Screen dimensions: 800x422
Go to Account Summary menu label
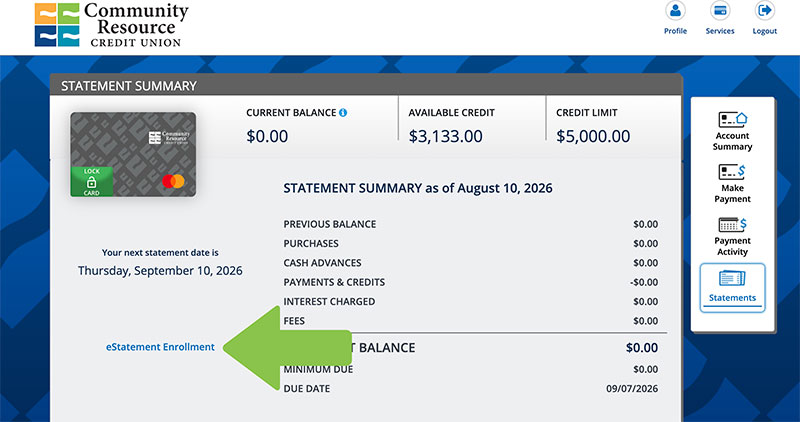click(732, 141)
